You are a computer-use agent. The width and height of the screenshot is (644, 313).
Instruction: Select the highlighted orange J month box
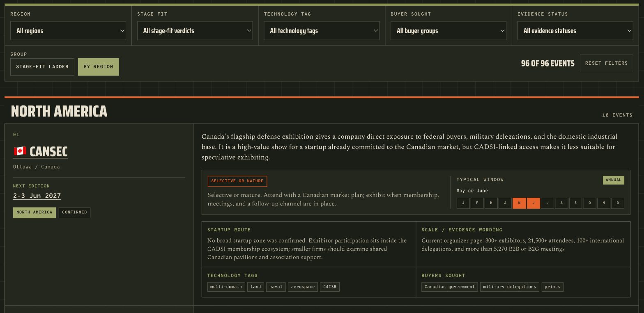[x=534, y=203]
